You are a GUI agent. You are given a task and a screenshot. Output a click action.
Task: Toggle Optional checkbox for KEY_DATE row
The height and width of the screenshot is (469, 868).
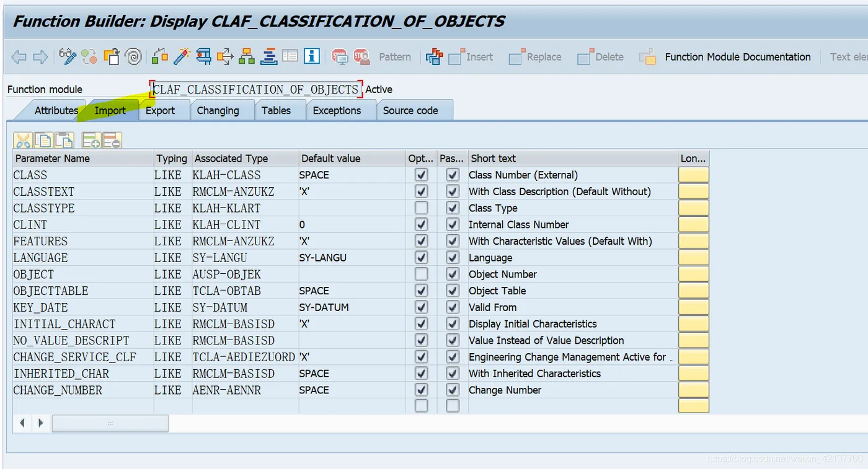click(422, 307)
